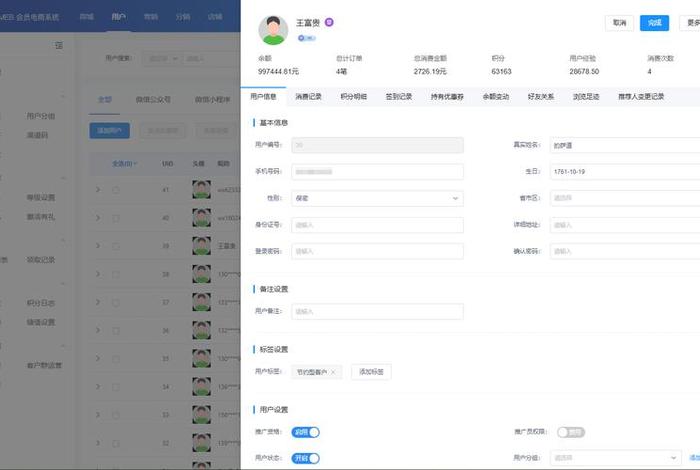
Task: Open the 持有优惠券 tab
Action: pyautogui.click(x=447, y=96)
